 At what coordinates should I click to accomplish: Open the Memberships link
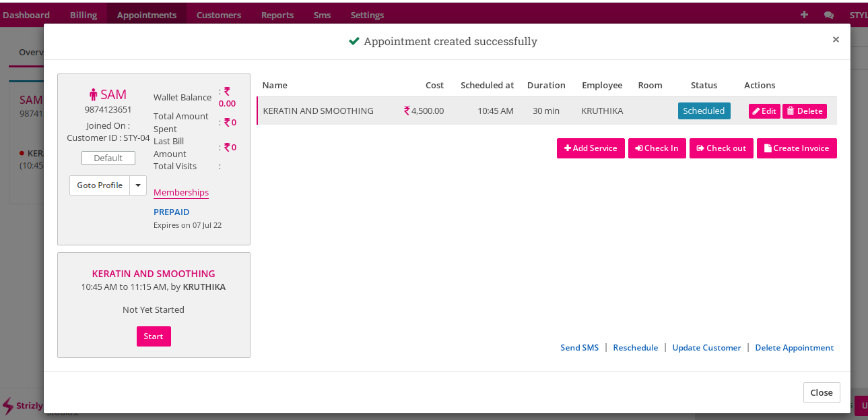[x=181, y=192]
